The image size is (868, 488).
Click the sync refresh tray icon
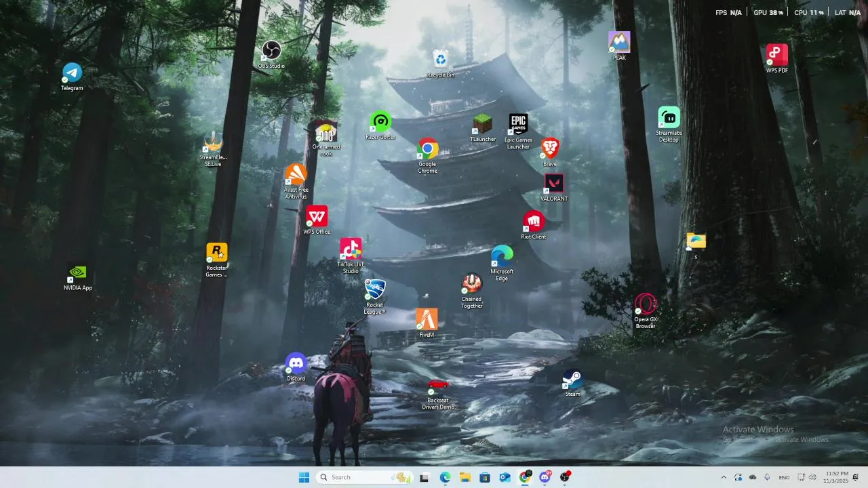pos(738,477)
